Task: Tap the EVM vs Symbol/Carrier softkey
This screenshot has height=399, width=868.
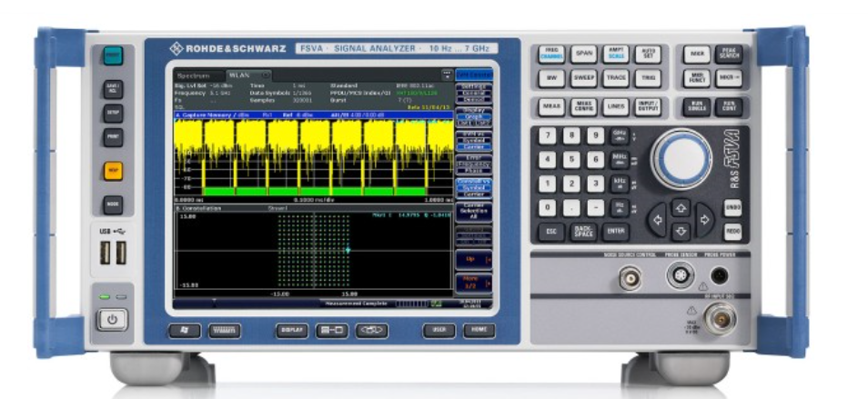Action: (x=473, y=140)
